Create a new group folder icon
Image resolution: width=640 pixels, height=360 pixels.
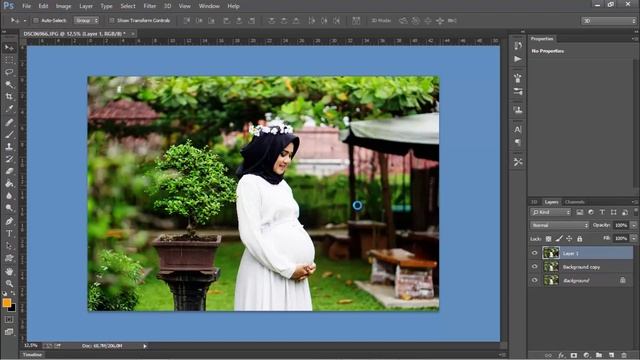(599, 356)
